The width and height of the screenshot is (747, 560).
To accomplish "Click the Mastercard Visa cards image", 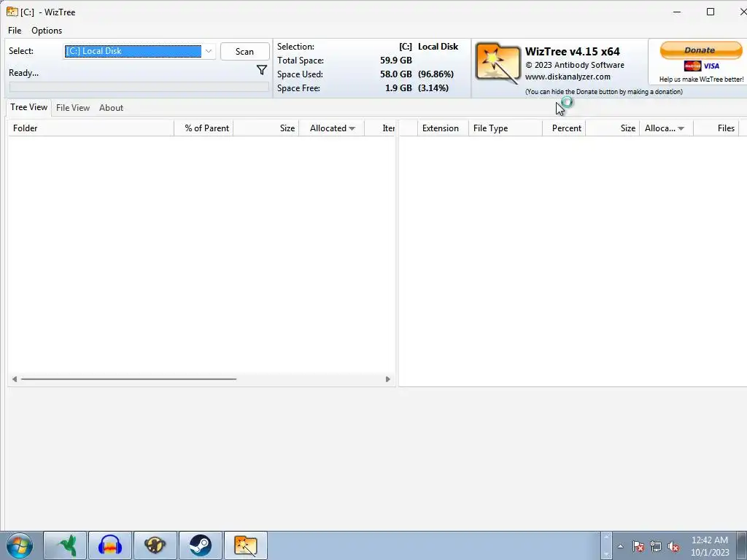I will [701, 66].
